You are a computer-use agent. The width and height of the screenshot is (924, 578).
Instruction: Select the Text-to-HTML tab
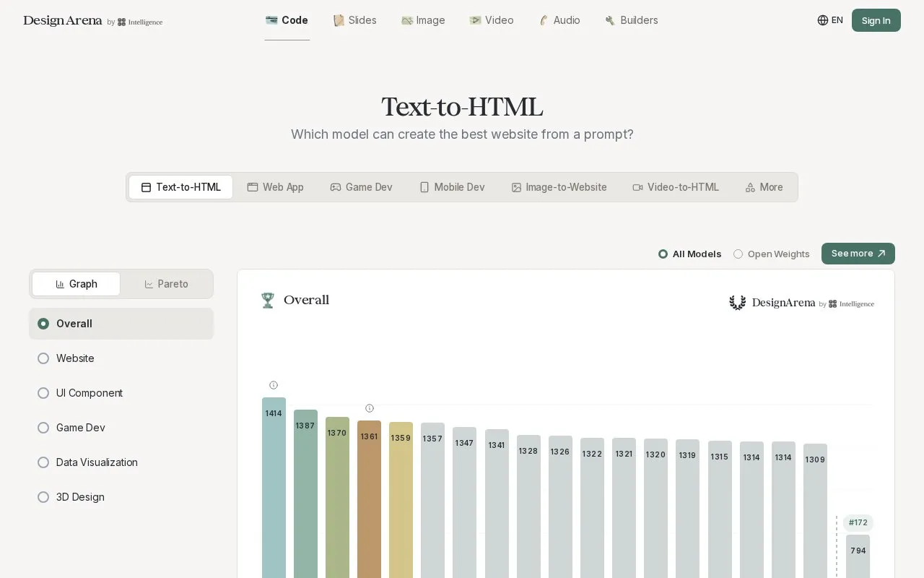click(x=180, y=187)
